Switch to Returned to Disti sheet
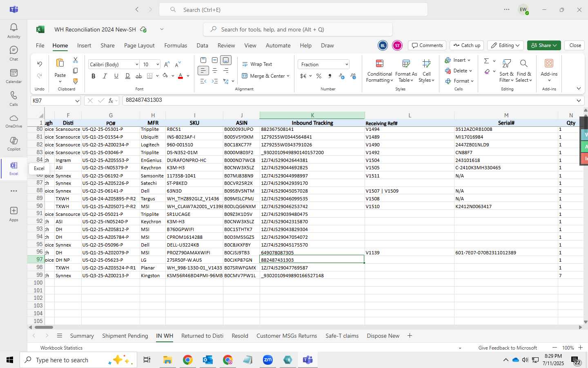Screen dimensions: 588x368 click(202, 336)
